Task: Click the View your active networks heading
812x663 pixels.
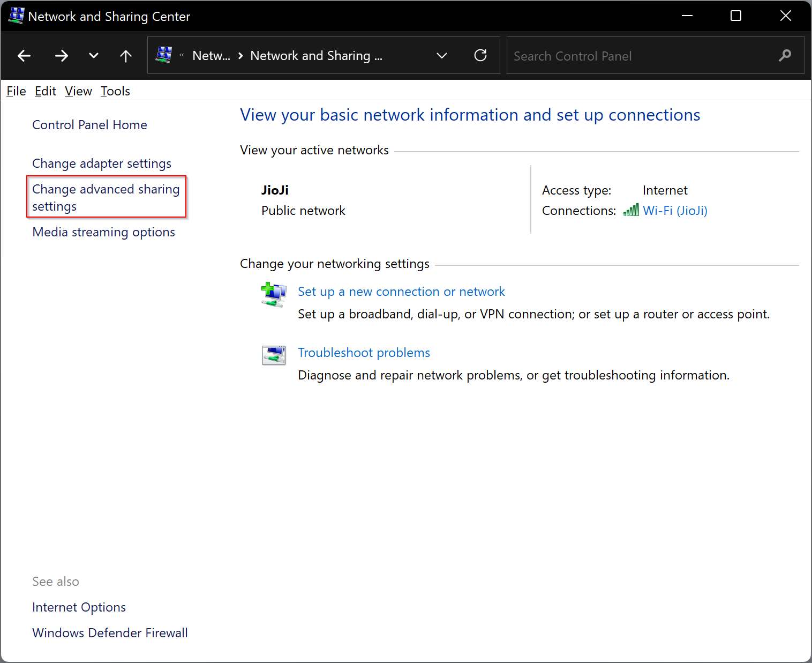Action: click(314, 150)
